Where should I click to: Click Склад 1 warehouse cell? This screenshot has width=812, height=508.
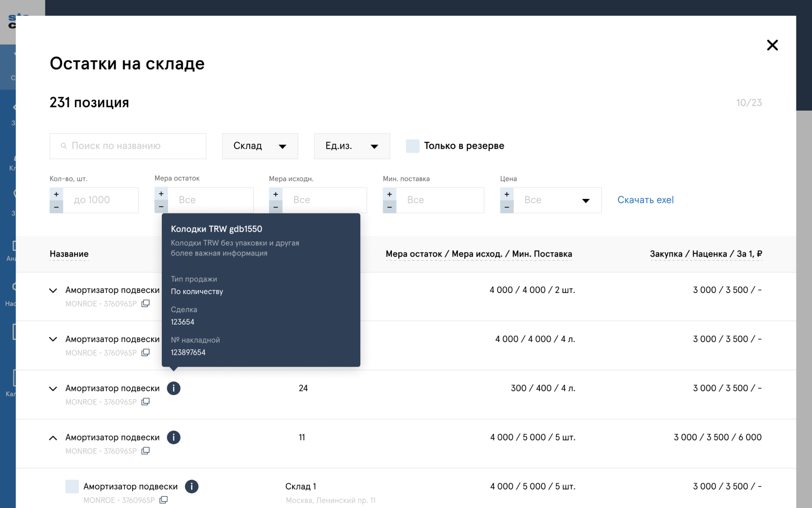[x=301, y=487]
